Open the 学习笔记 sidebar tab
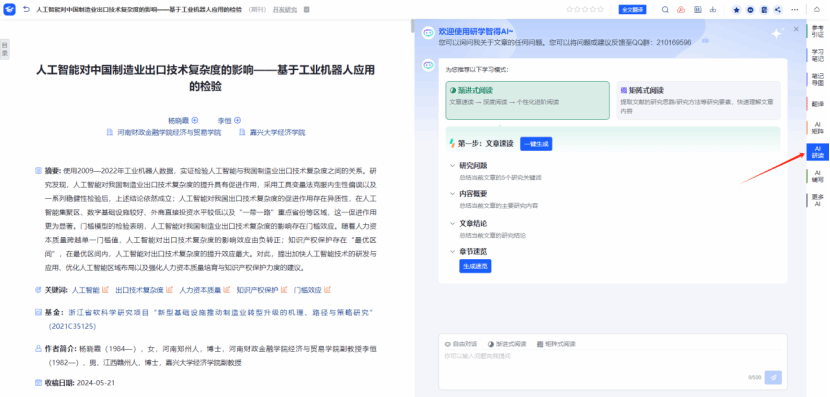Image resolution: width=830 pixels, height=397 pixels. 818,55
